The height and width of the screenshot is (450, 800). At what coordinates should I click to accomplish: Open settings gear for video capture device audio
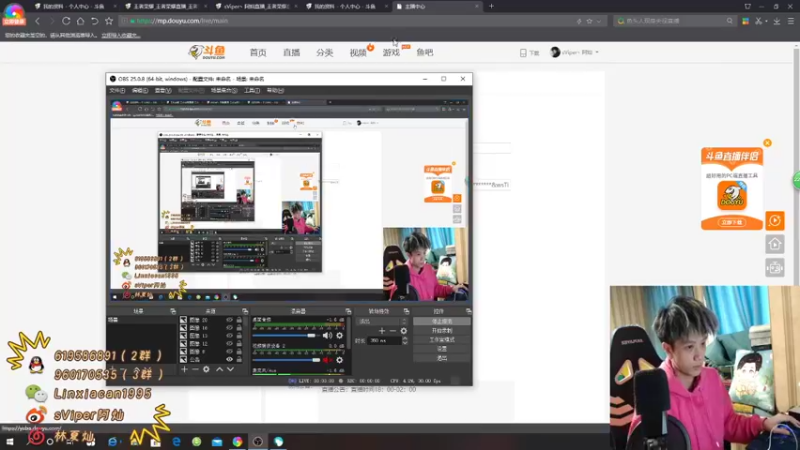click(x=340, y=360)
